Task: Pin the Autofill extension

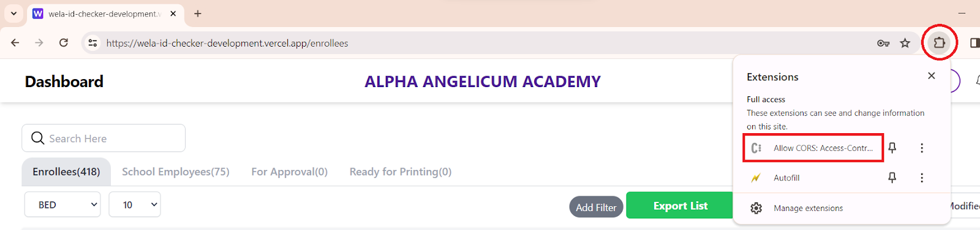Action: click(892, 177)
